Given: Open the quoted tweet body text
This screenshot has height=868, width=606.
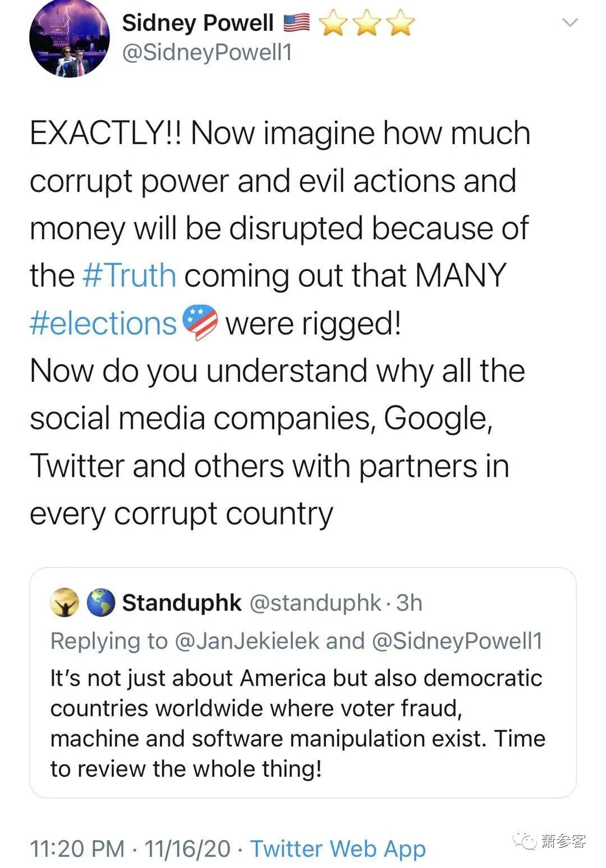Looking at the screenshot, I should (x=297, y=723).
